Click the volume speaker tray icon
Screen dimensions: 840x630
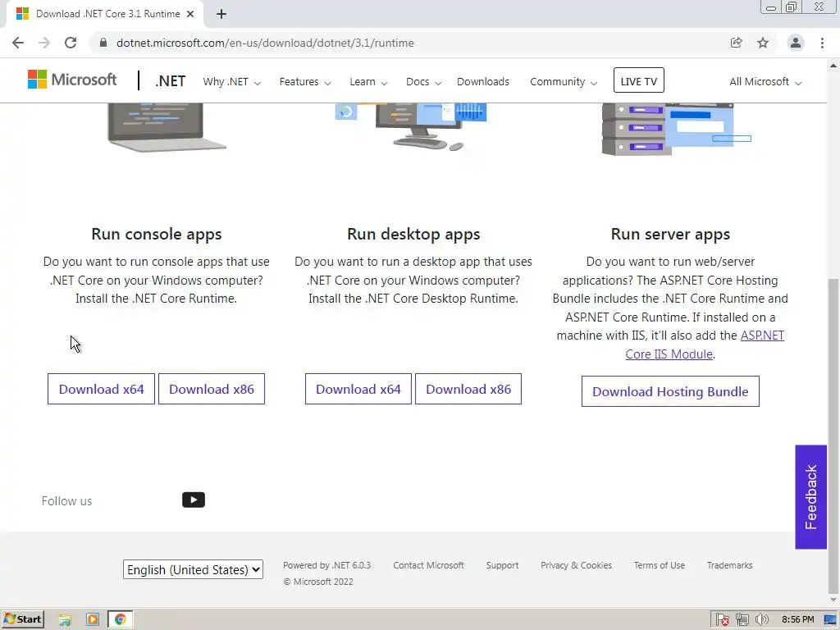(761, 620)
